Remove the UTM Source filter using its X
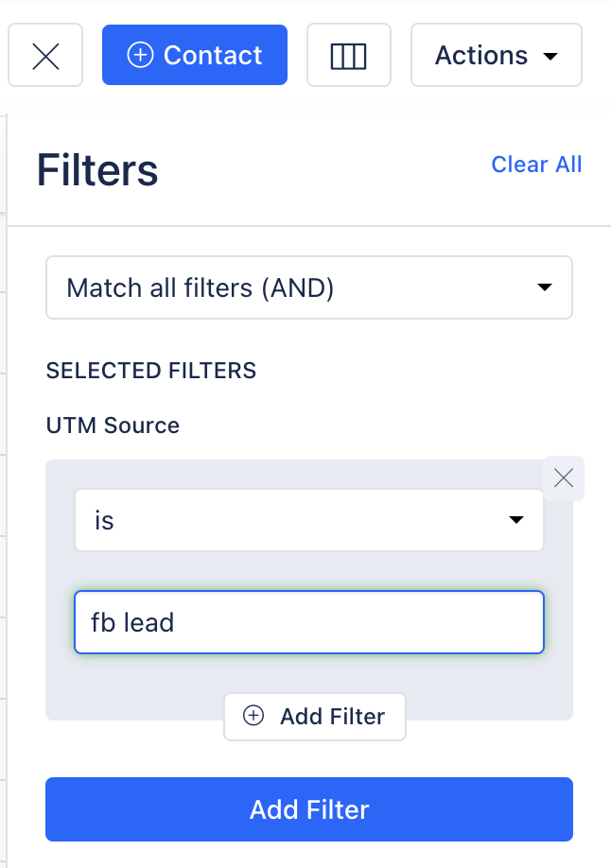 564,478
